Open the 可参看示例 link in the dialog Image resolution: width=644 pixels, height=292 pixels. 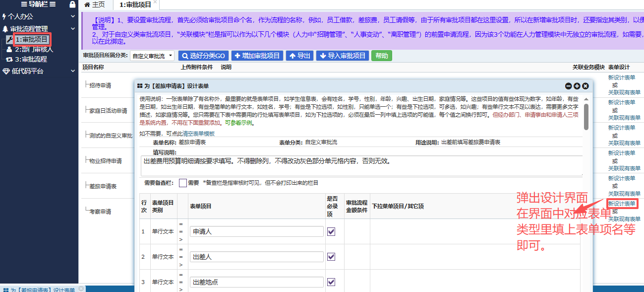pyautogui.click(x=239, y=123)
